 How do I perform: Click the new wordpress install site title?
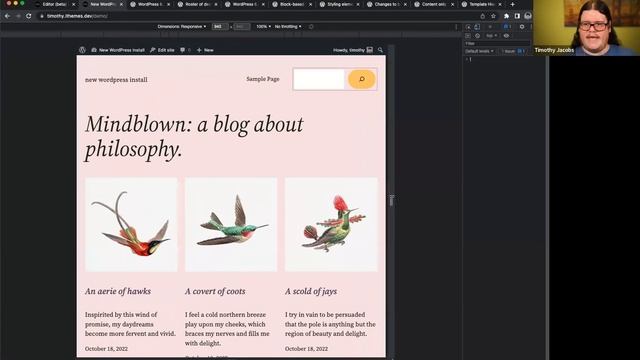point(116,80)
